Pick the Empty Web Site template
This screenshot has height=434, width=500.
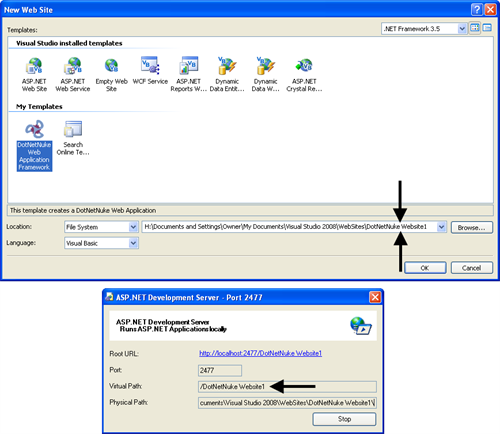pos(111,75)
